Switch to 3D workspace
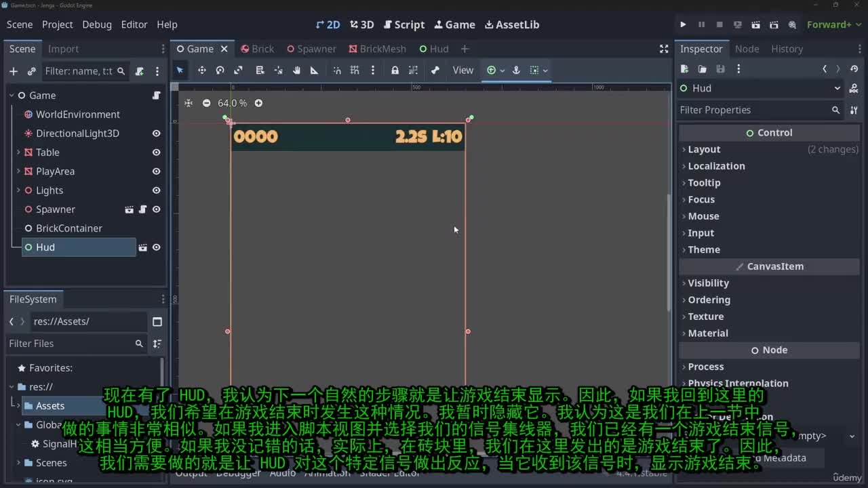The image size is (868, 488). tap(362, 24)
